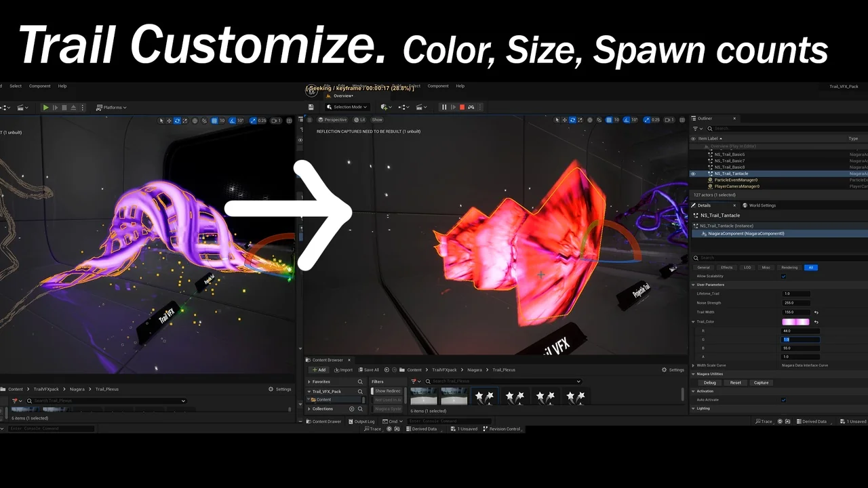Viewport: 868px width, 488px height.
Task: Click the Noise Strength value field
Action: click(x=796, y=303)
